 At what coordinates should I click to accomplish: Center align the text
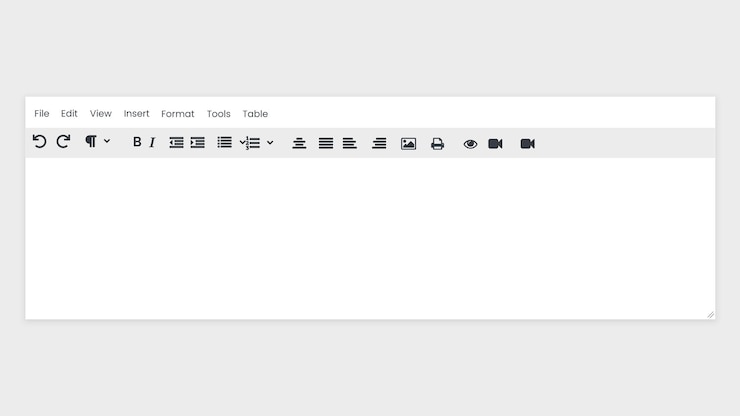pos(299,143)
